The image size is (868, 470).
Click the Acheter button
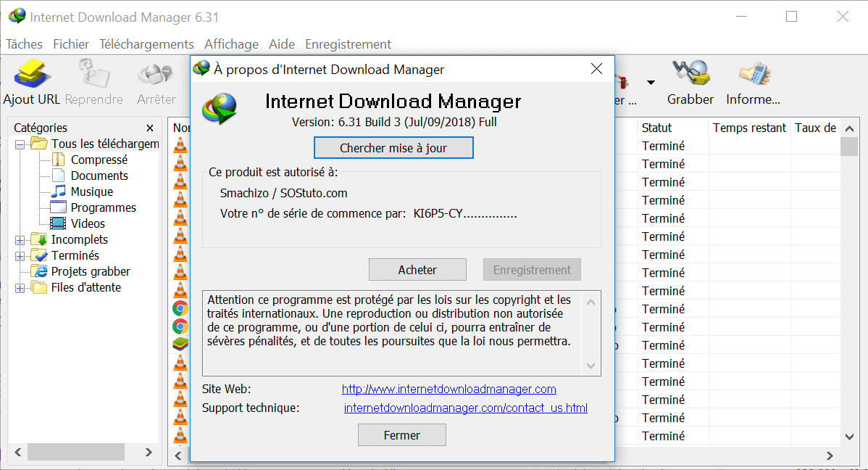[x=417, y=270]
